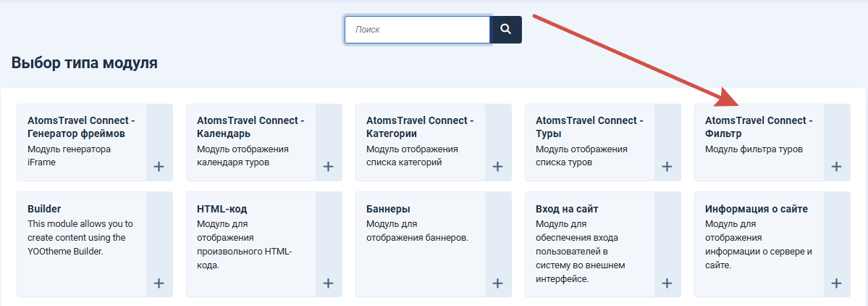Focus the Поиск search input field
The width and height of the screenshot is (868, 306).
point(418,30)
